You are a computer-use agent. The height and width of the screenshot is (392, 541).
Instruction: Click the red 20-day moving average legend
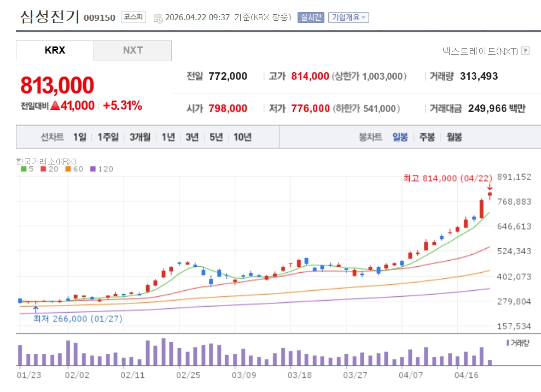49,169
